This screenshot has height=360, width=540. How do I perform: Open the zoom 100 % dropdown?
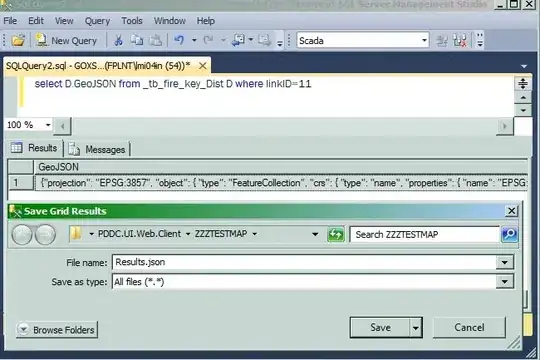(x=48, y=125)
